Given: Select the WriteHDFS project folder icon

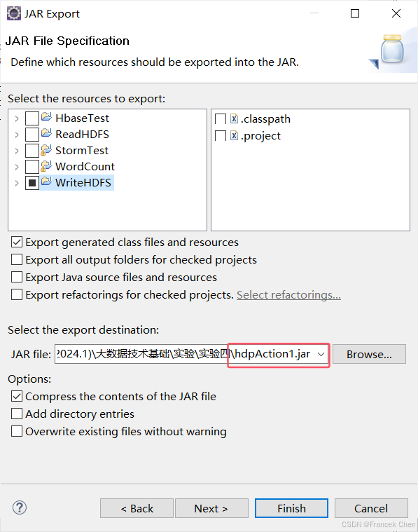Looking at the screenshot, I should 46,182.
